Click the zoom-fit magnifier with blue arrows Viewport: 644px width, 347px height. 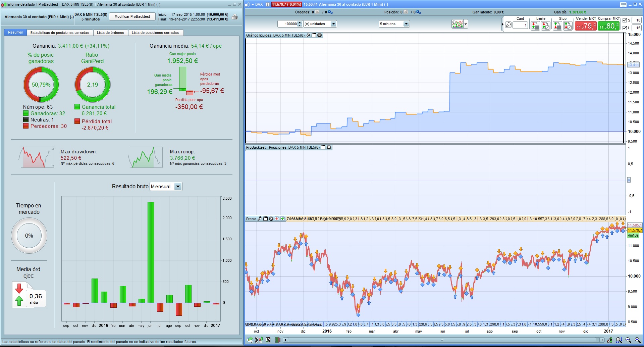619,340
